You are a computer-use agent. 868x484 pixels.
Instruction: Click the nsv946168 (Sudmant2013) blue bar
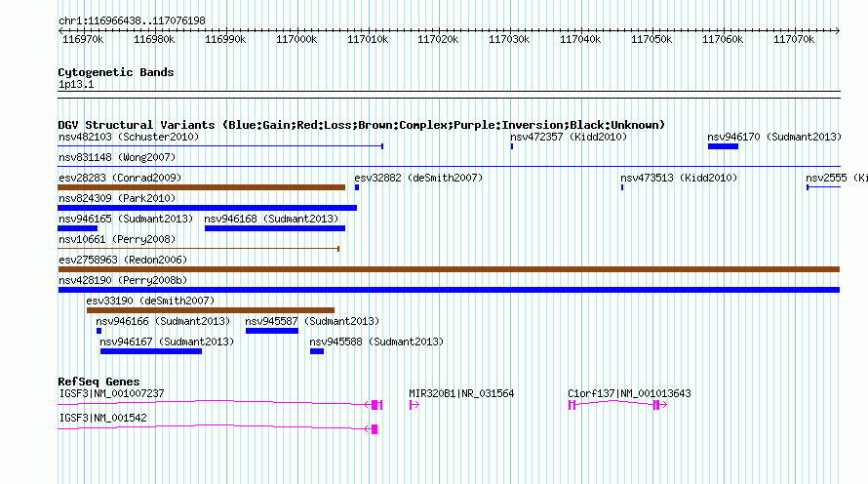pyautogui.click(x=275, y=228)
